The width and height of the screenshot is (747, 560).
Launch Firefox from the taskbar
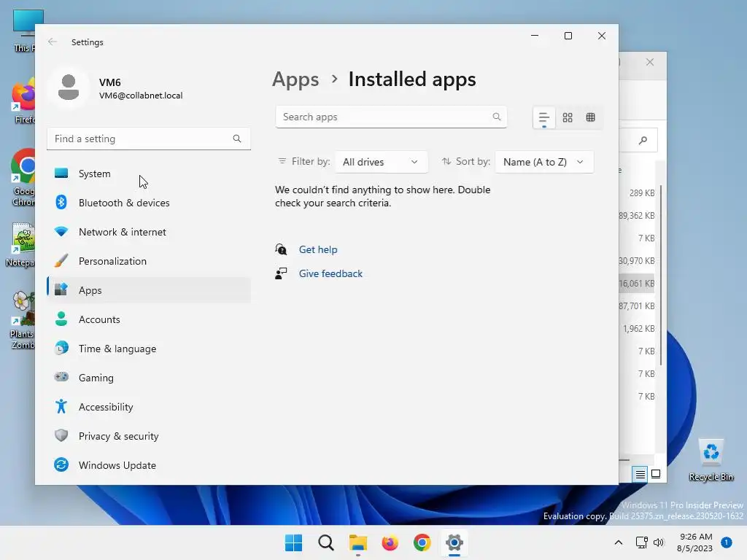pos(390,542)
